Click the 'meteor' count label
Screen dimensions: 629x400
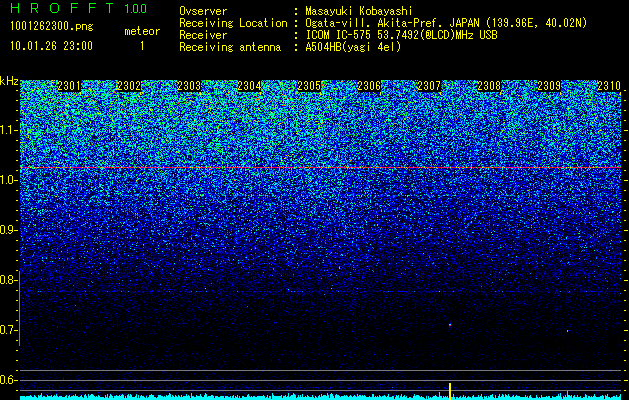pos(142,31)
